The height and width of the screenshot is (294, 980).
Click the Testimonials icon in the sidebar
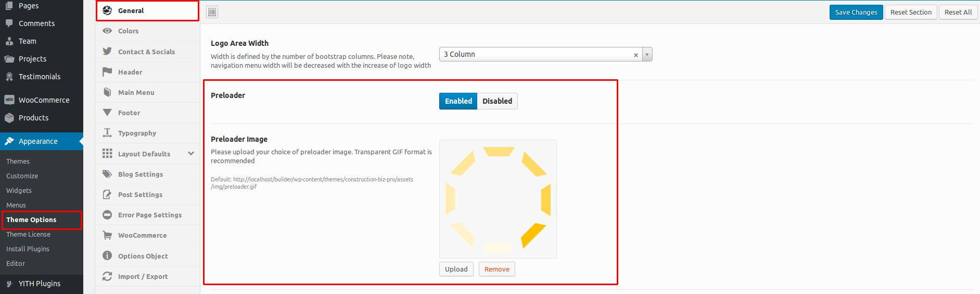[x=9, y=77]
